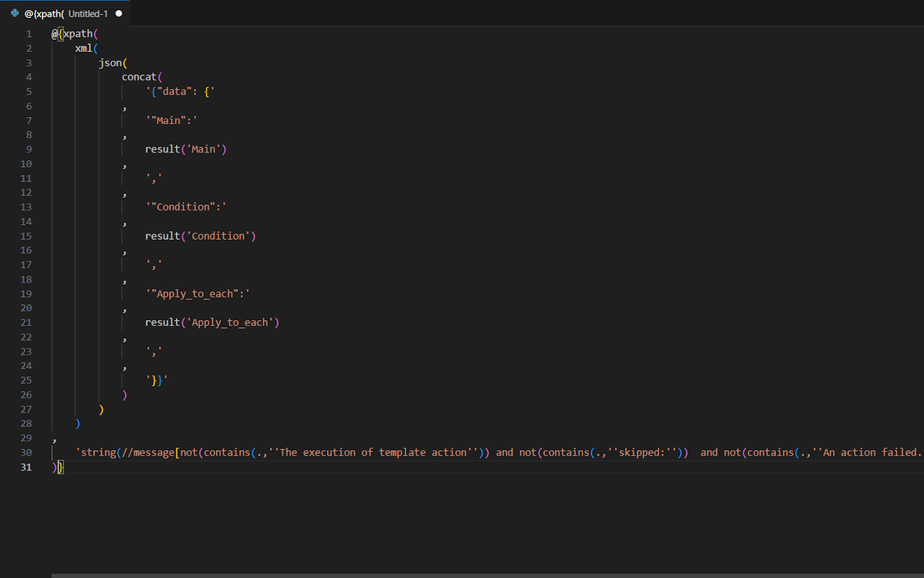This screenshot has width=924, height=578.
Task: Click the result('Apply_to_each') expression
Action: tap(212, 323)
